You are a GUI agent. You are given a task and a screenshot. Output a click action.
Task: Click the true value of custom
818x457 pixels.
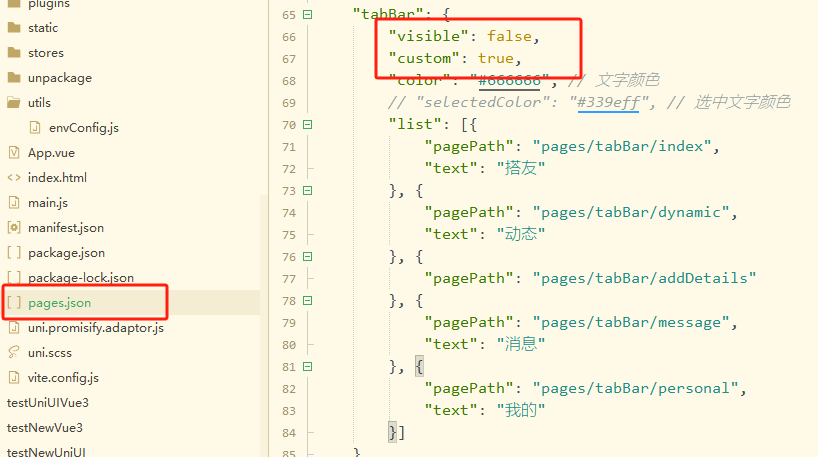click(496, 58)
